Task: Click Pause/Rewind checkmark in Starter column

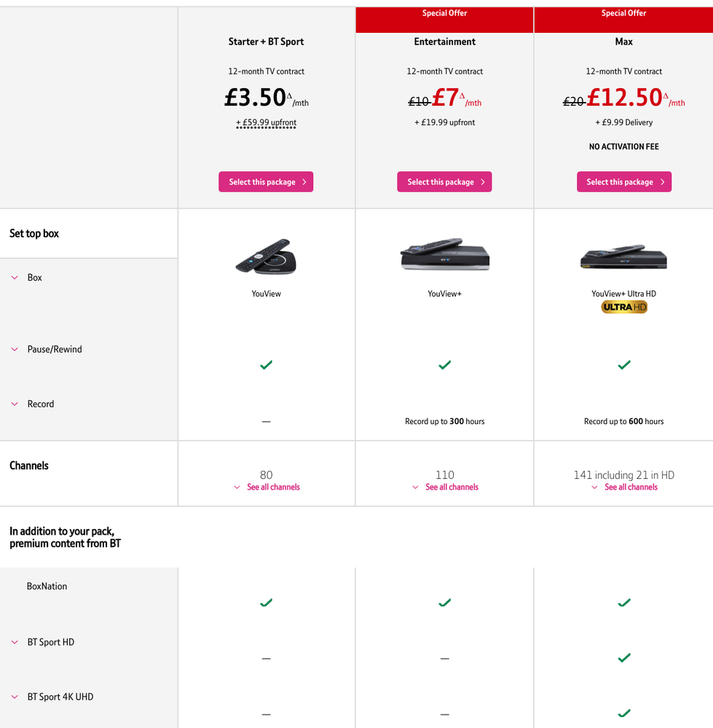Action: 267,365
